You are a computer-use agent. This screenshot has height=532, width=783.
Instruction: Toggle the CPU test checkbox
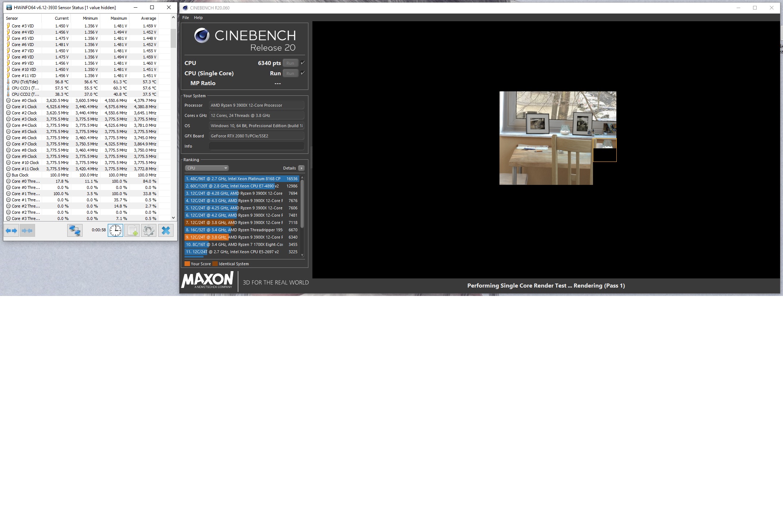click(x=303, y=63)
